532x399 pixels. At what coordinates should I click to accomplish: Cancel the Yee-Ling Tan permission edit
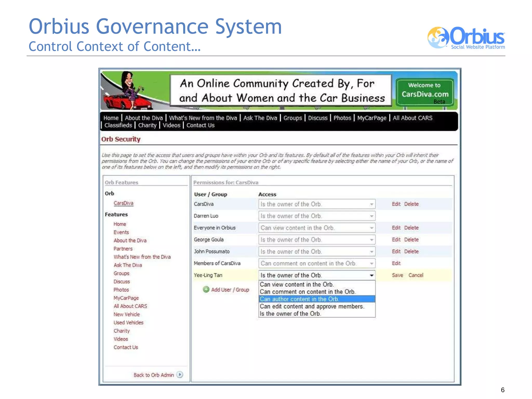coord(416,275)
